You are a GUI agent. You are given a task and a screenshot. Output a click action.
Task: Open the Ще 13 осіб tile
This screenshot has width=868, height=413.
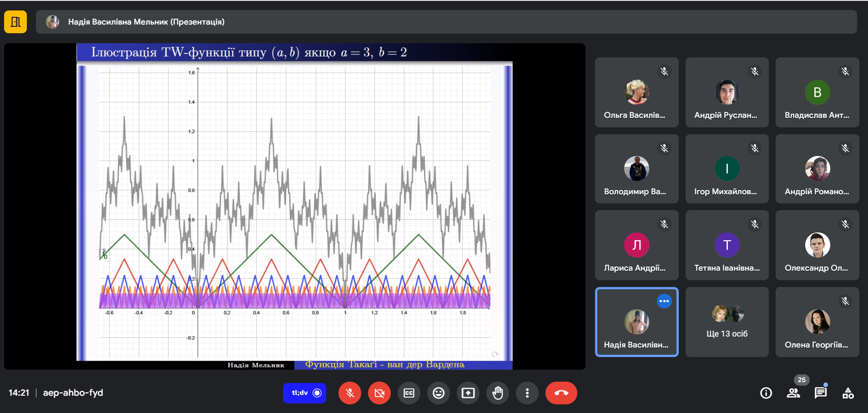pyautogui.click(x=727, y=322)
